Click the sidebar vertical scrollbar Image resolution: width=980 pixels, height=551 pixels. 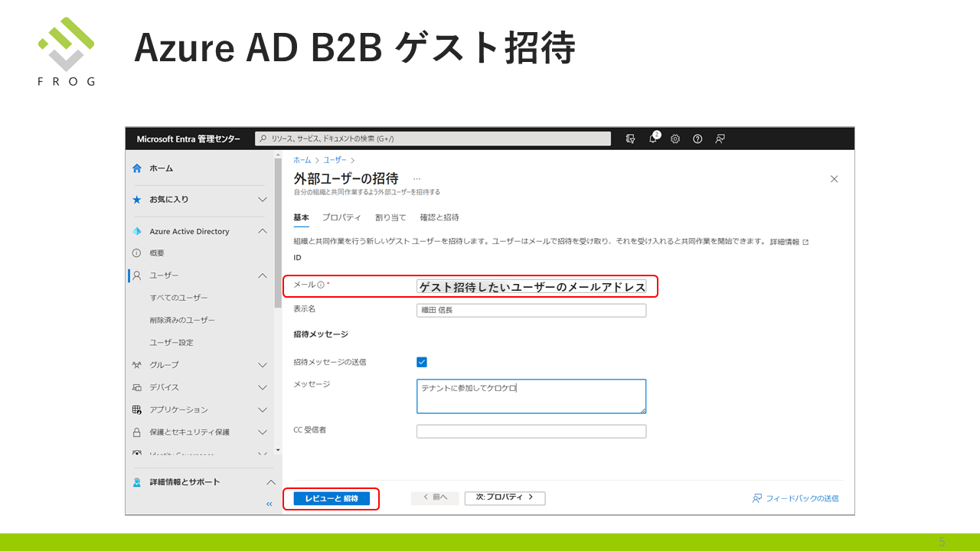click(278, 232)
